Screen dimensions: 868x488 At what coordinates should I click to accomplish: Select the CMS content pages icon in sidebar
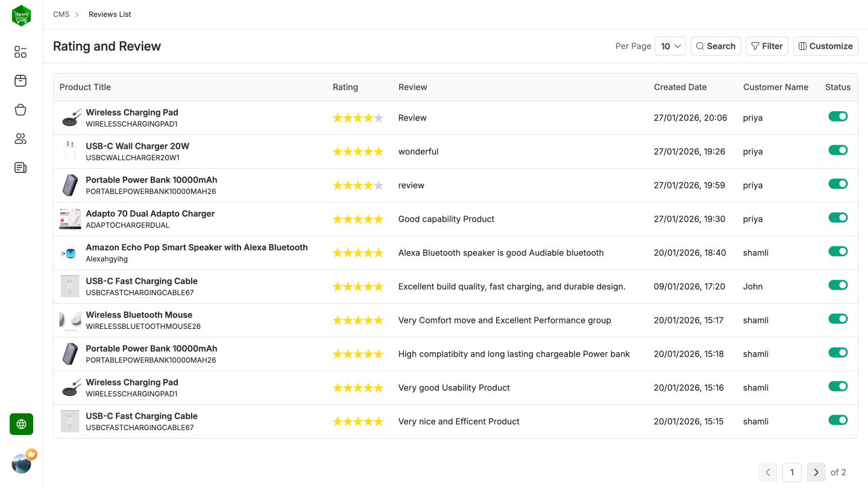20,167
